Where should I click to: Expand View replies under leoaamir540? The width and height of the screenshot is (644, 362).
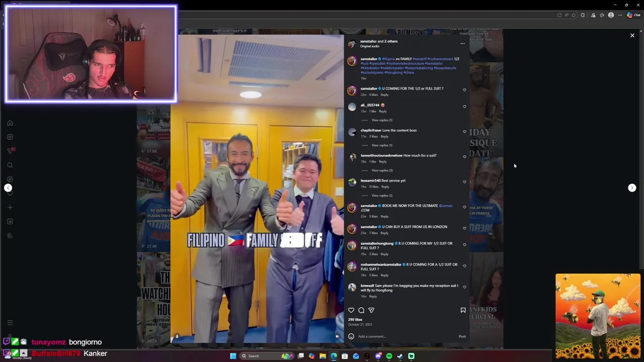[382, 196]
